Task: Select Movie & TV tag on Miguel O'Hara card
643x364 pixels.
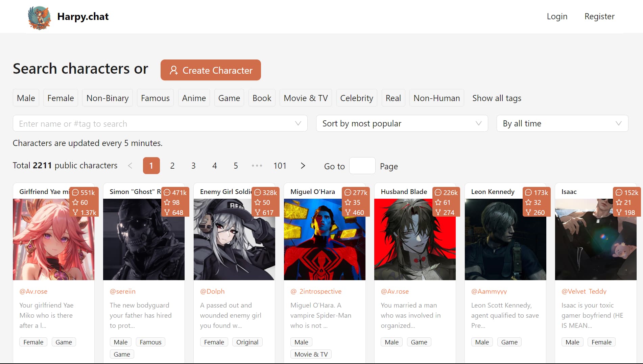Action: tap(311, 354)
